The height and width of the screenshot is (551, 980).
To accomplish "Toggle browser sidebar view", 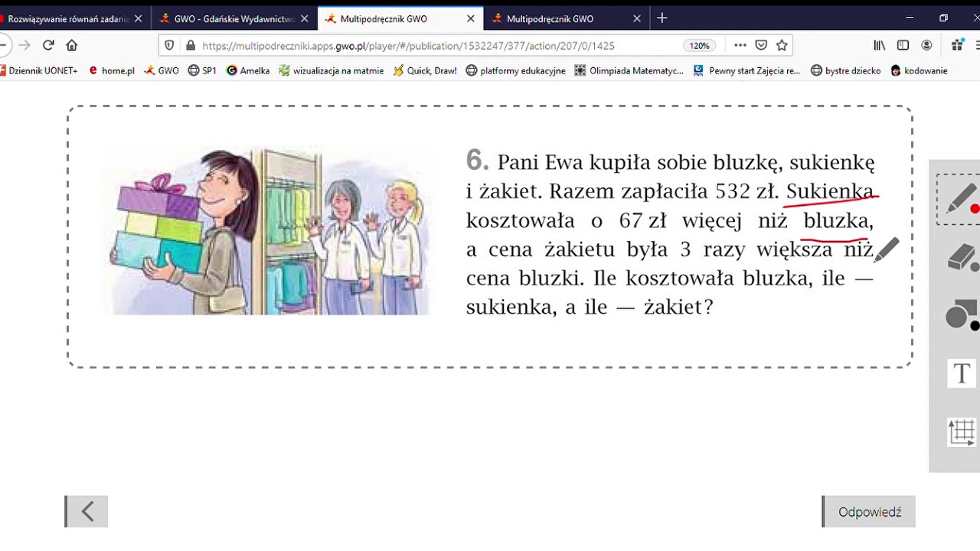I will [x=903, y=45].
